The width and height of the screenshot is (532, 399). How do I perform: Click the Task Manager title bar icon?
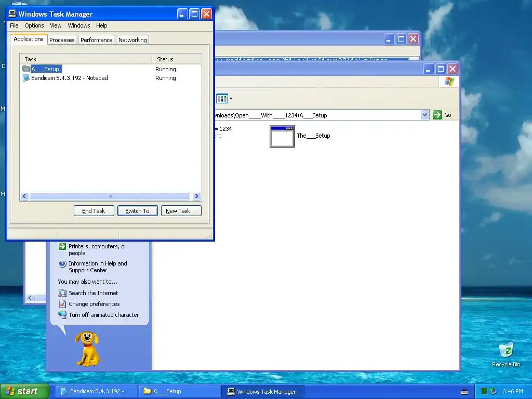pos(12,14)
